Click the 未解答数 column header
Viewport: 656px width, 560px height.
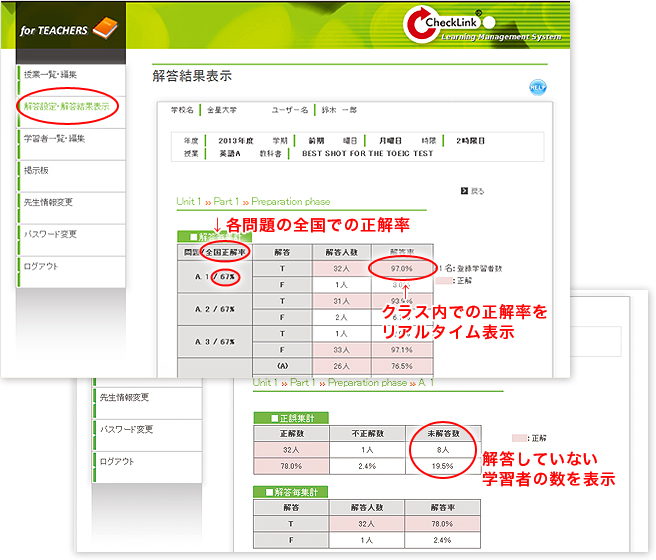pos(443,434)
